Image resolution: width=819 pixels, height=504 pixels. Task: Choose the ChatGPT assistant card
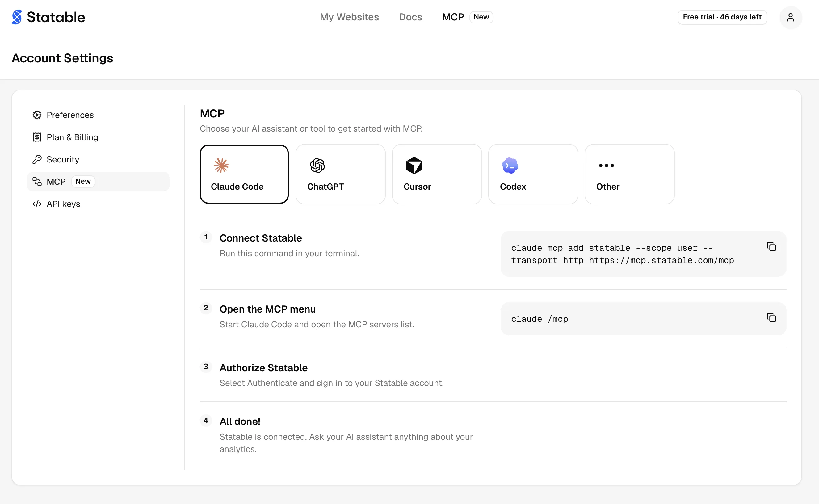click(x=341, y=174)
